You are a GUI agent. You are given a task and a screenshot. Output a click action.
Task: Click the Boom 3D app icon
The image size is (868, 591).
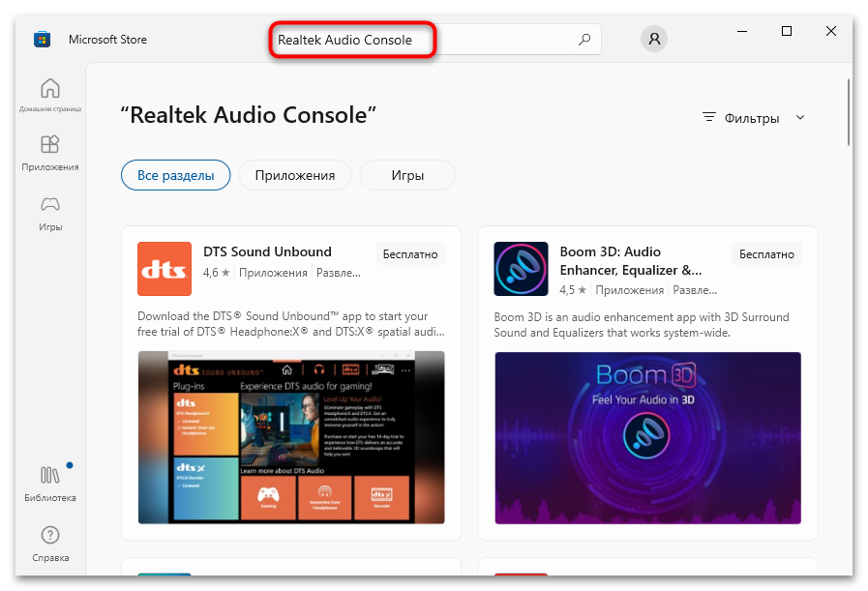pyautogui.click(x=521, y=268)
